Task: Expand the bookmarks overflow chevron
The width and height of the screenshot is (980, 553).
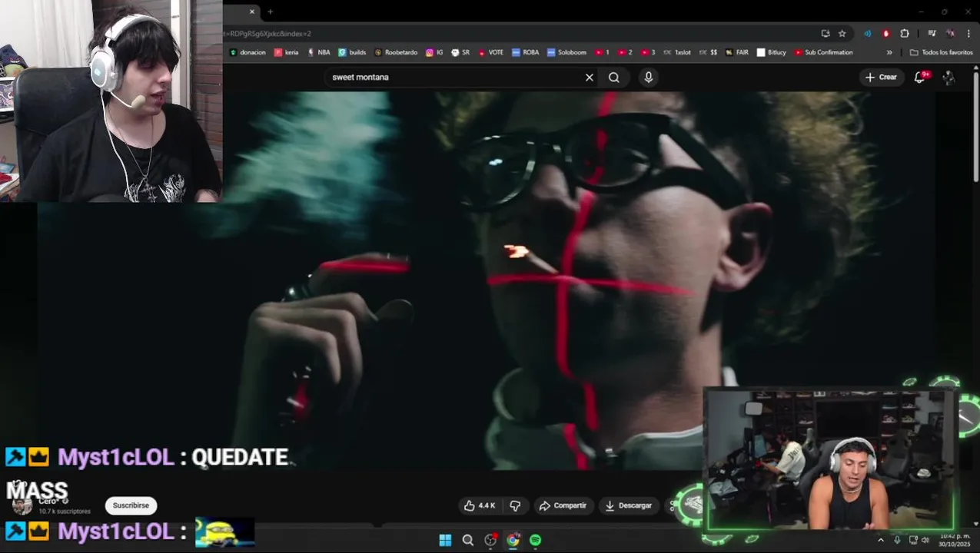Action: [x=889, y=52]
